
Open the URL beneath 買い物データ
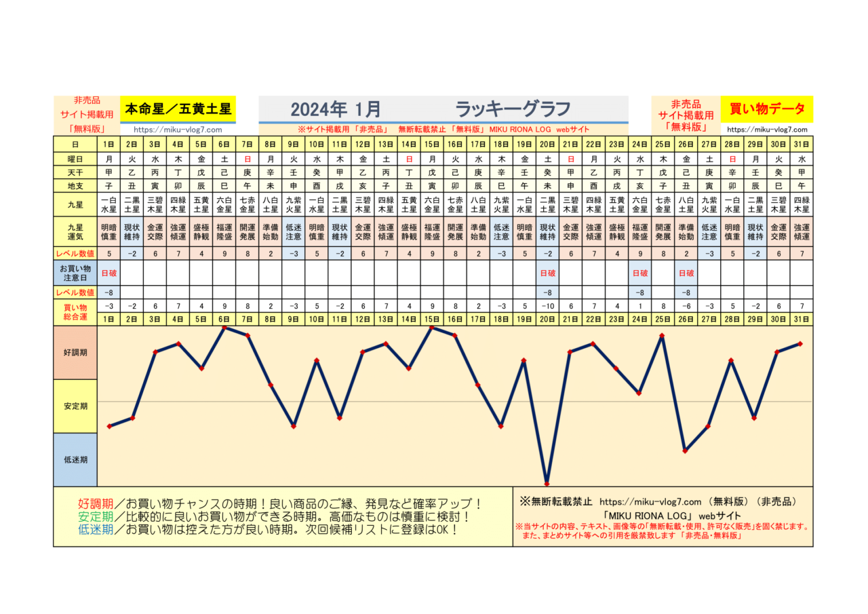coord(767,130)
